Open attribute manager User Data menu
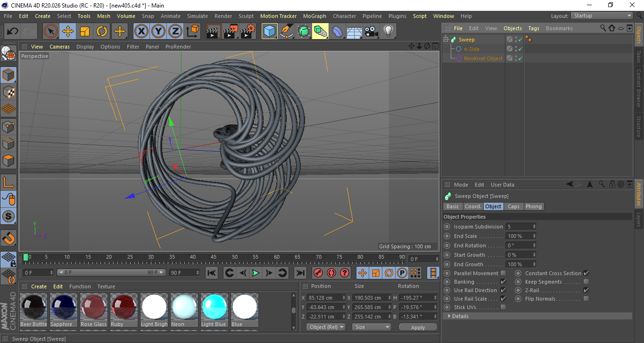This screenshot has height=343, width=644. pyautogui.click(x=503, y=185)
